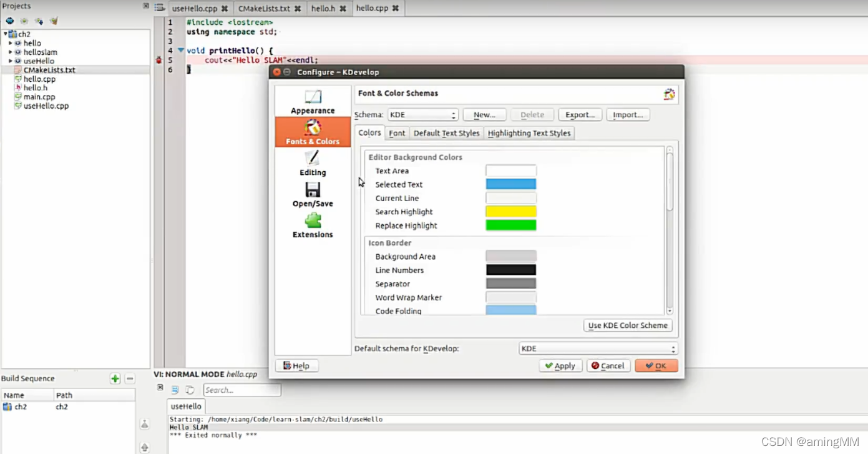This screenshot has height=454, width=868.
Task: Switch to the Highlighting Text Styles tab
Action: pyautogui.click(x=529, y=133)
